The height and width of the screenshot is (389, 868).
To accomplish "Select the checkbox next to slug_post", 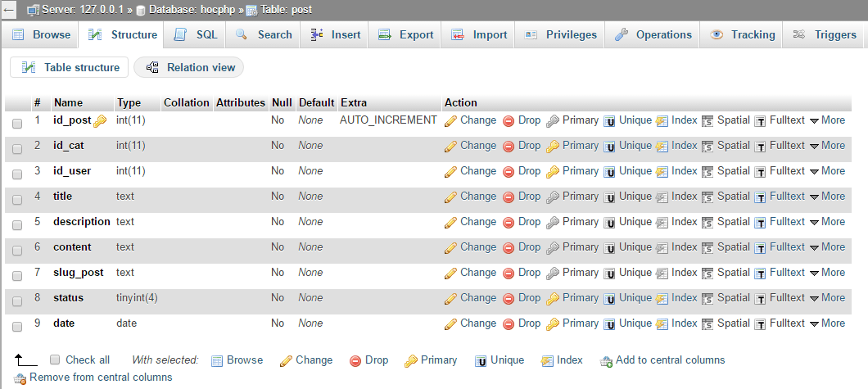I will point(17,275).
